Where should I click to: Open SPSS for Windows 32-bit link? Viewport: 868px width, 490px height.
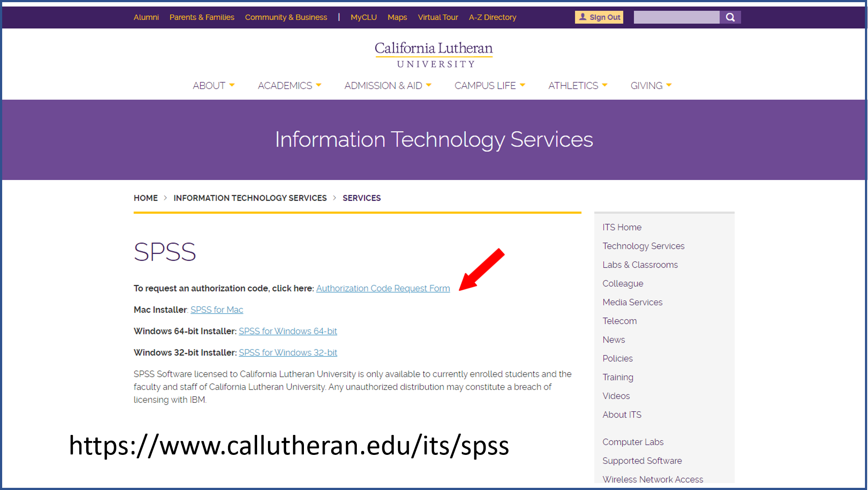(288, 353)
